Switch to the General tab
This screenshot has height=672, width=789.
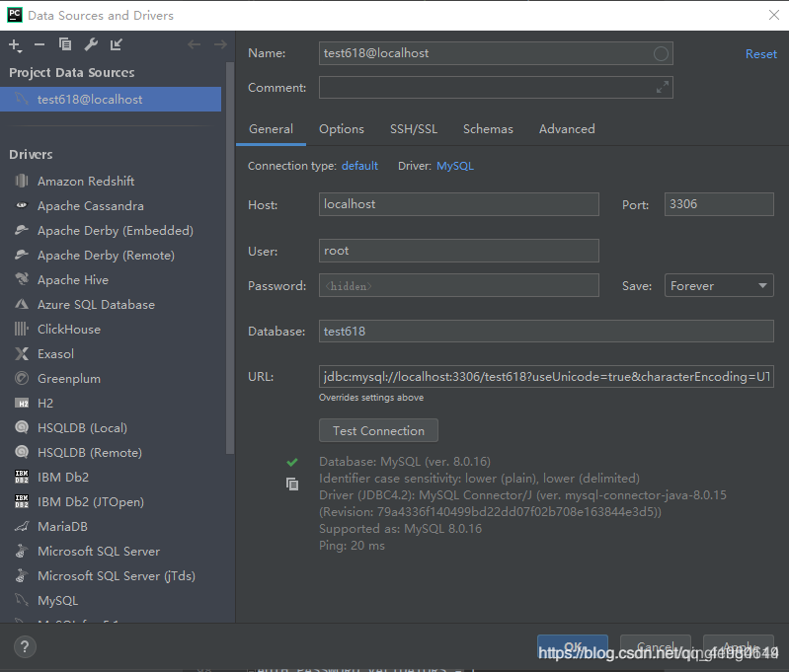(271, 129)
